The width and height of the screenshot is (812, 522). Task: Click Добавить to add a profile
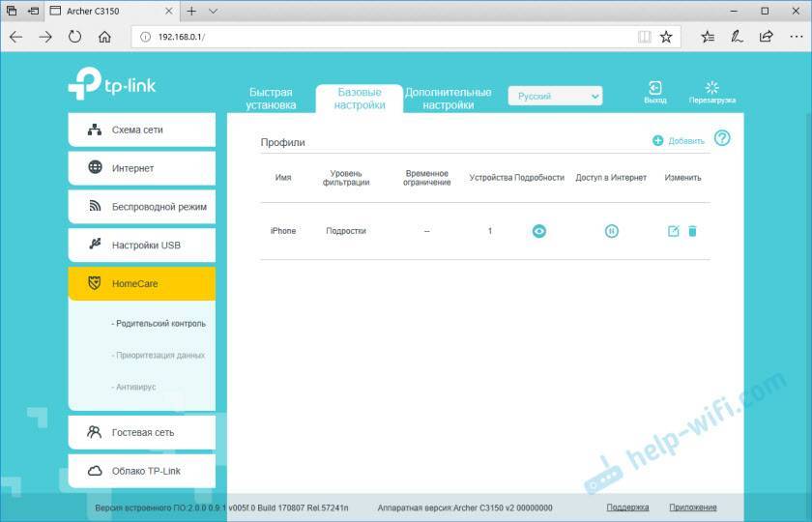pyautogui.click(x=679, y=141)
